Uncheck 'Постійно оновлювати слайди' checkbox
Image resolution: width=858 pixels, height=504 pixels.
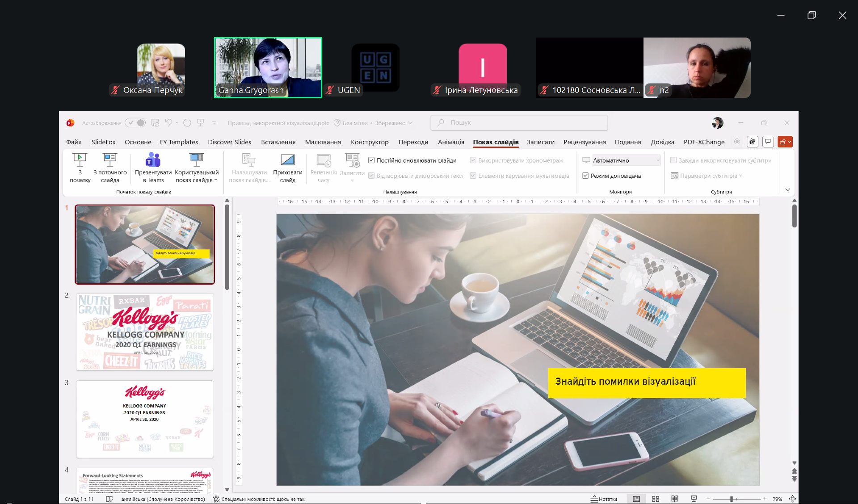point(371,160)
